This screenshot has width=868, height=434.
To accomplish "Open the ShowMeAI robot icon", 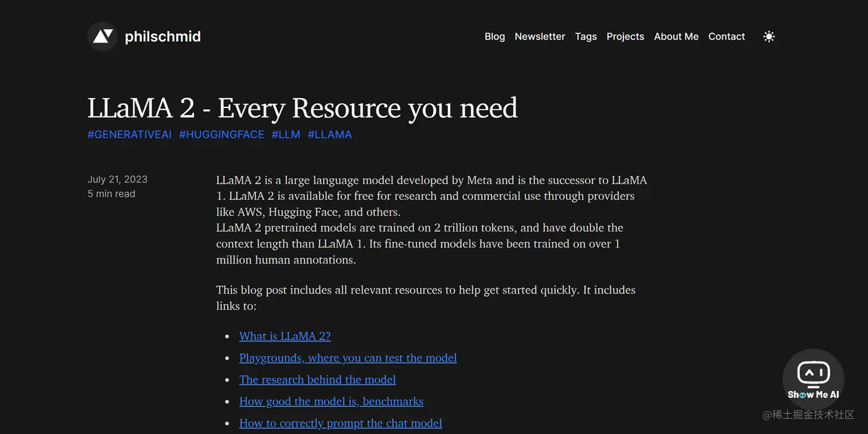I will [x=813, y=378].
